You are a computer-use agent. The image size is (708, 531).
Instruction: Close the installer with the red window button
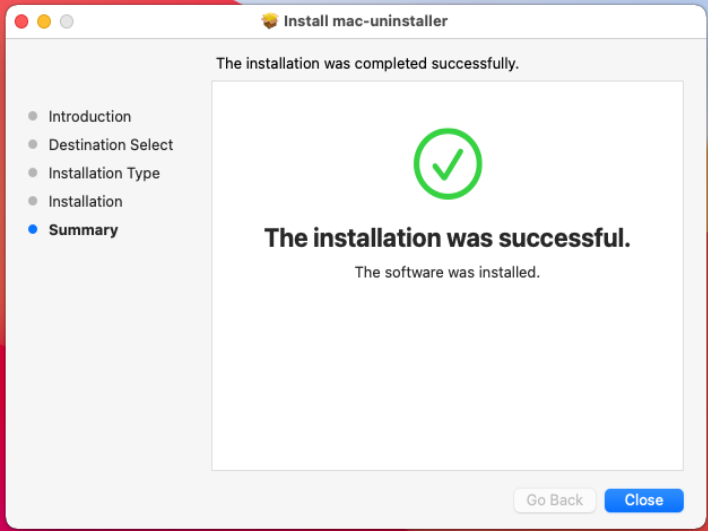pyautogui.click(x=22, y=21)
